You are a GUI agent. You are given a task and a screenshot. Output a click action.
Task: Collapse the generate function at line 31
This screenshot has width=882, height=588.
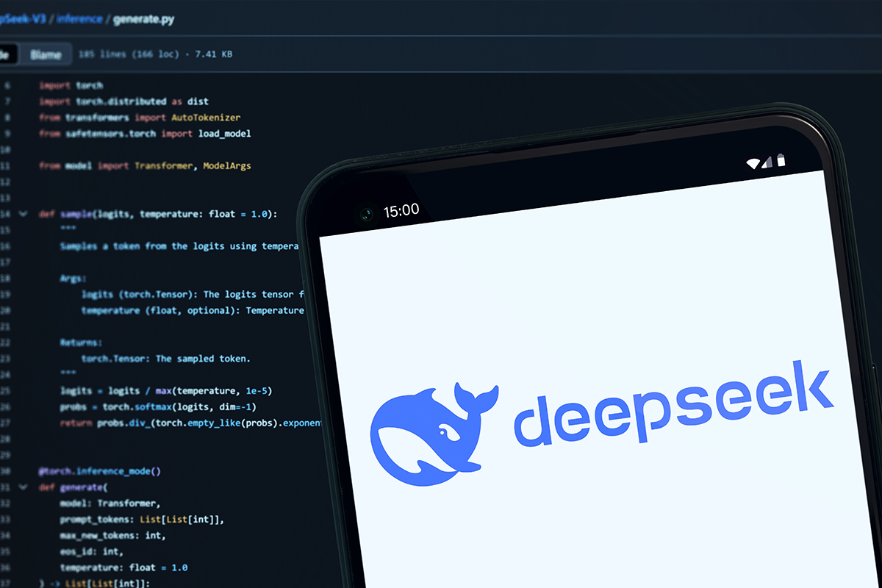[23, 487]
